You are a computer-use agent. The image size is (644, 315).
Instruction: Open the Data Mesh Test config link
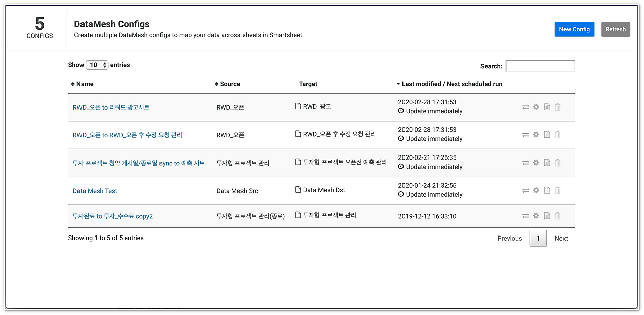click(95, 191)
